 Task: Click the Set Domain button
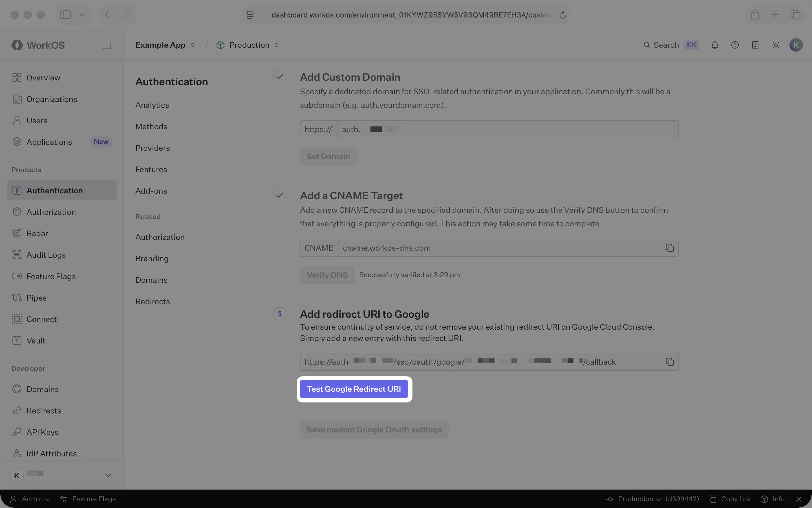pos(328,157)
